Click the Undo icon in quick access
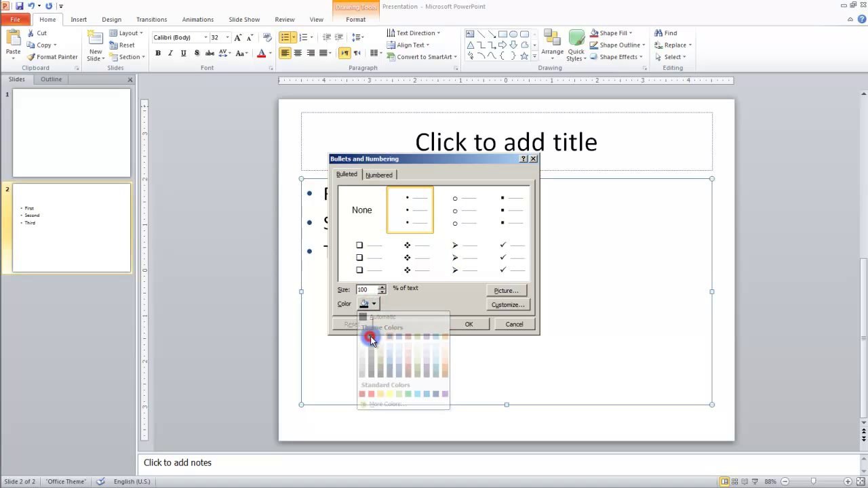 coord(31,6)
